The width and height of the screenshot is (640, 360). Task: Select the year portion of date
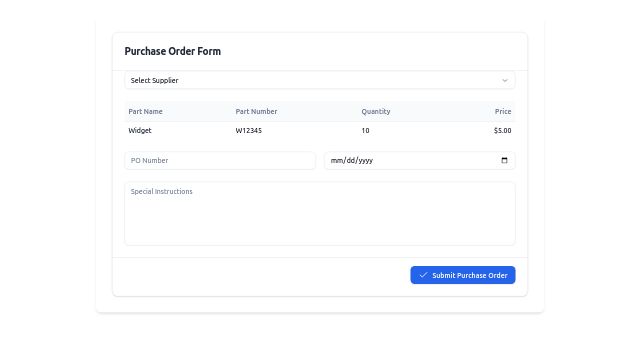(x=366, y=161)
